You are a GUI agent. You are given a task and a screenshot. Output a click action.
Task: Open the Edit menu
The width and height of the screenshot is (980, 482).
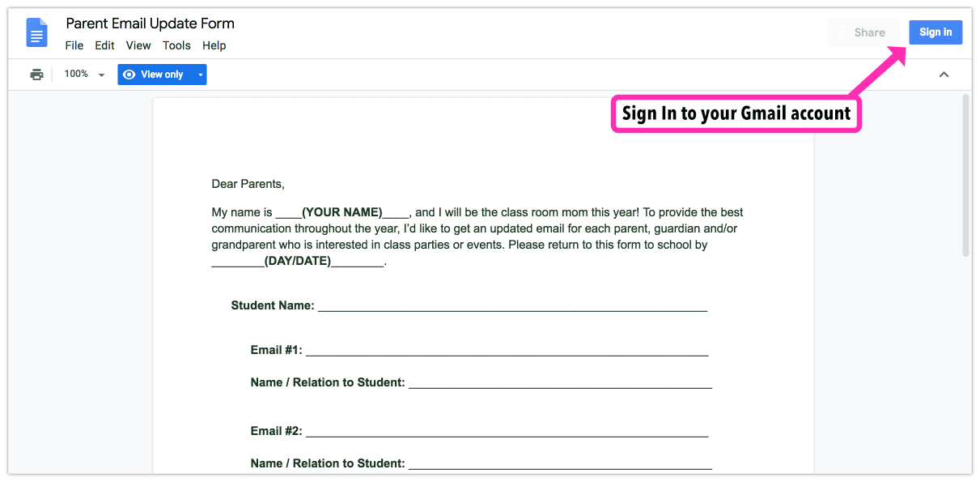point(104,45)
